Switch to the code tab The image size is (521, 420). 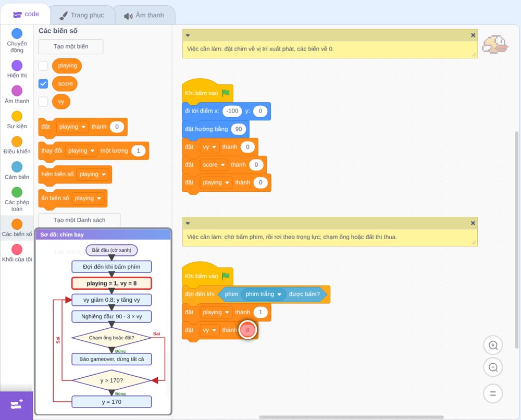pyautogui.click(x=26, y=14)
